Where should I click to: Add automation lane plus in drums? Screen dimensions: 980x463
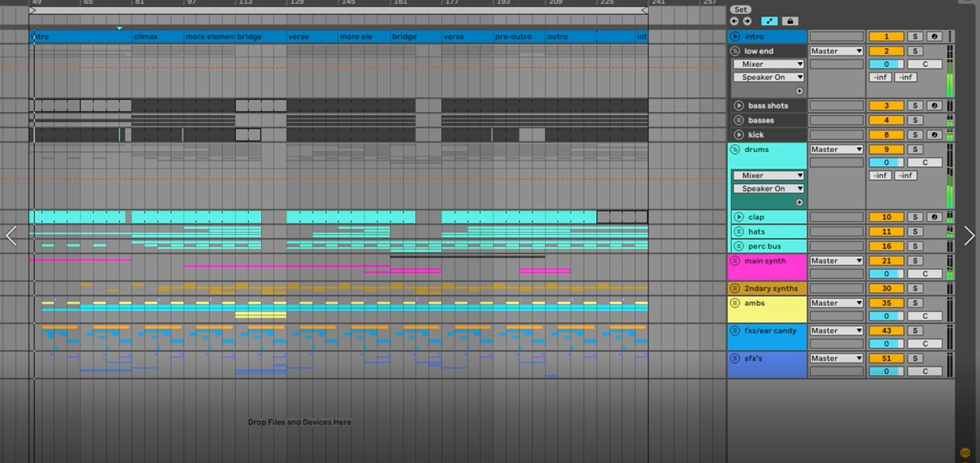pos(799,202)
